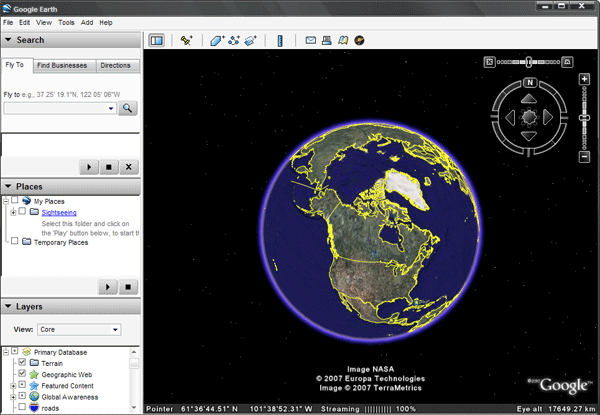Viewport: 600px width, 415px height.
Task: Toggle the Featured Content checkbox
Action: (22, 384)
